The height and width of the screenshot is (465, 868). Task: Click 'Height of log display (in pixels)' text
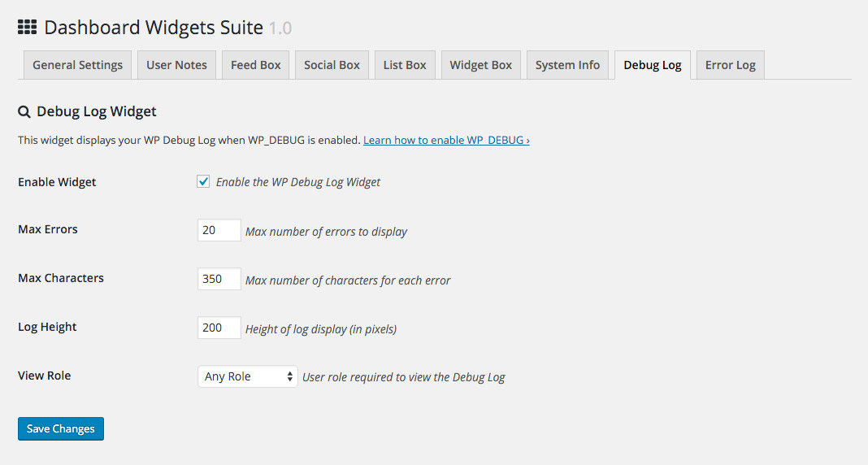tap(321, 329)
